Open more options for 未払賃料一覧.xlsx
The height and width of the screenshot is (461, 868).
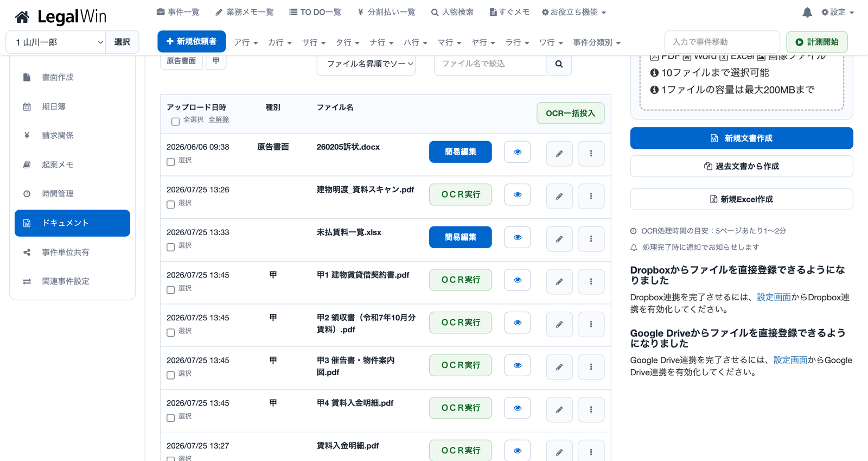(591, 239)
